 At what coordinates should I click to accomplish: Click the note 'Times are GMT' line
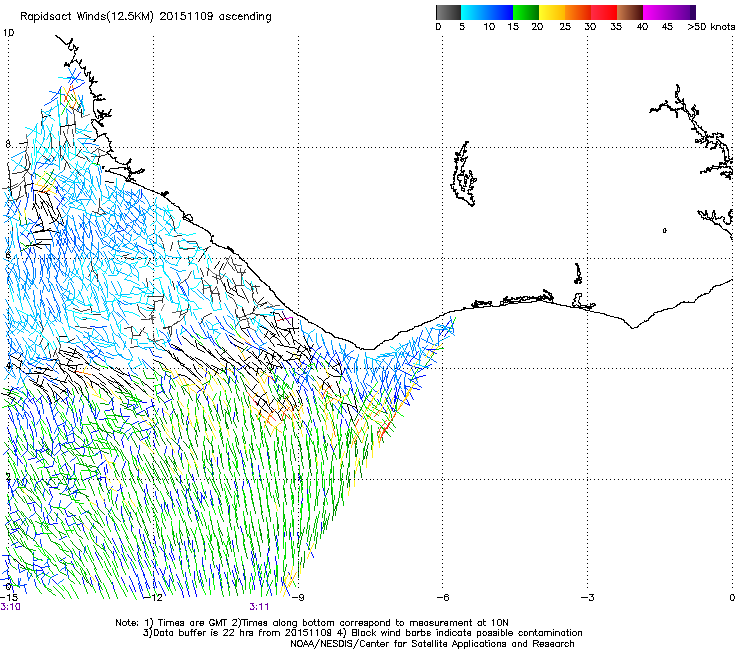pos(311,623)
